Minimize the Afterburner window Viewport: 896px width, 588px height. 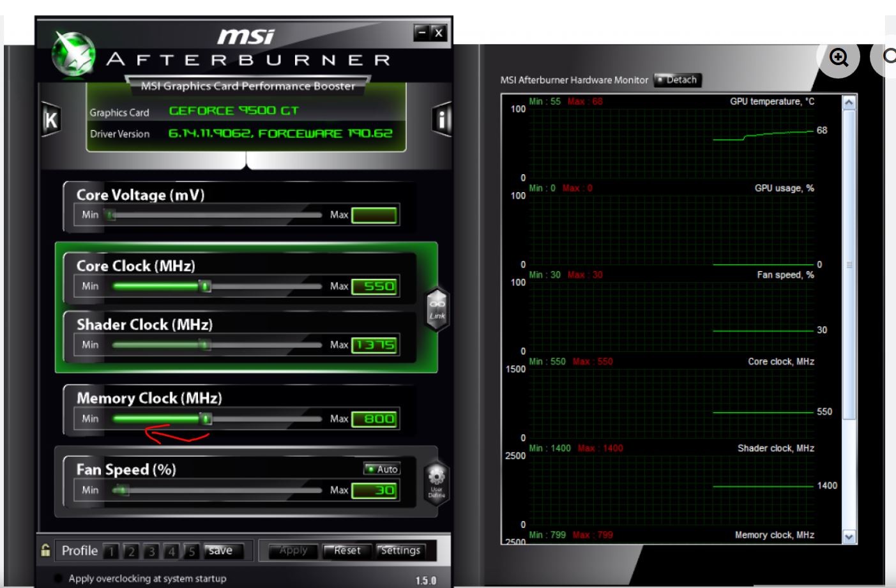point(421,33)
